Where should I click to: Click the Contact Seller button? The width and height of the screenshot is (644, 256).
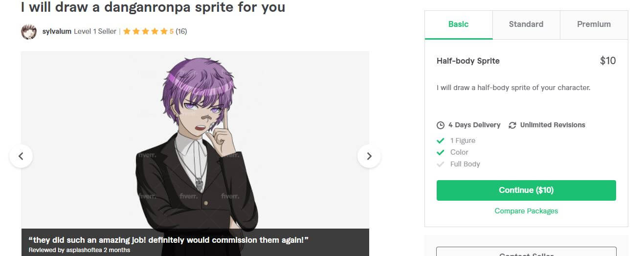[526, 252]
